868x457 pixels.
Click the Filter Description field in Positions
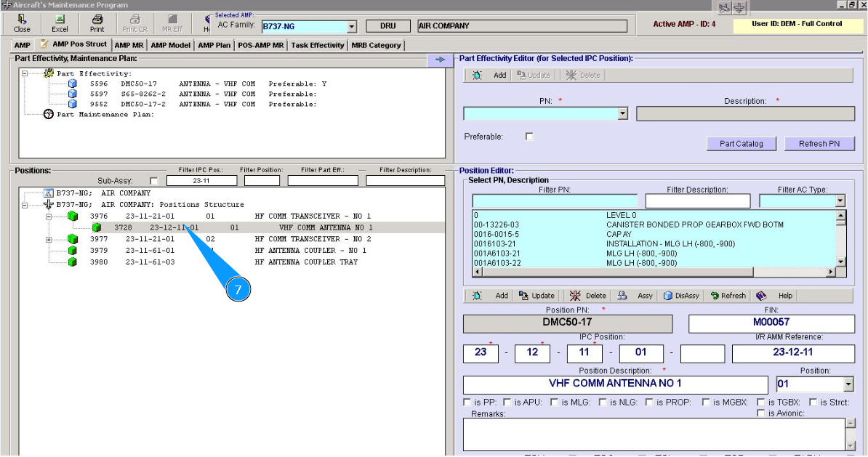point(405,181)
